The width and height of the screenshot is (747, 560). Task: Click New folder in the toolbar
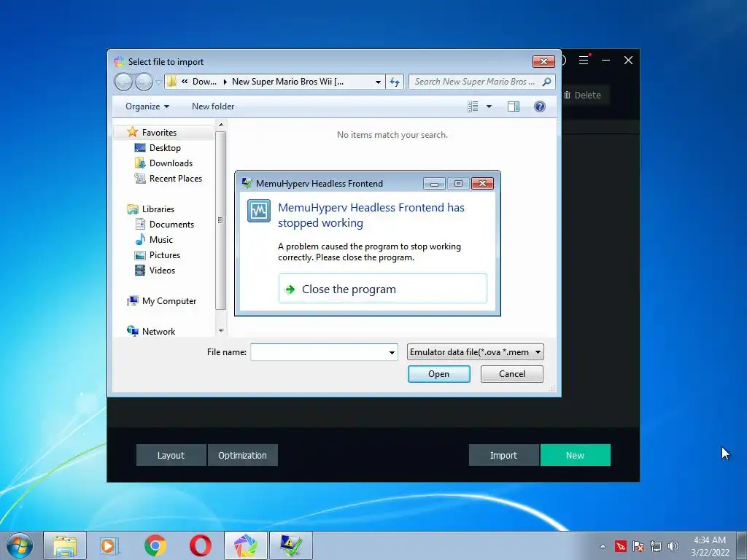pos(213,106)
